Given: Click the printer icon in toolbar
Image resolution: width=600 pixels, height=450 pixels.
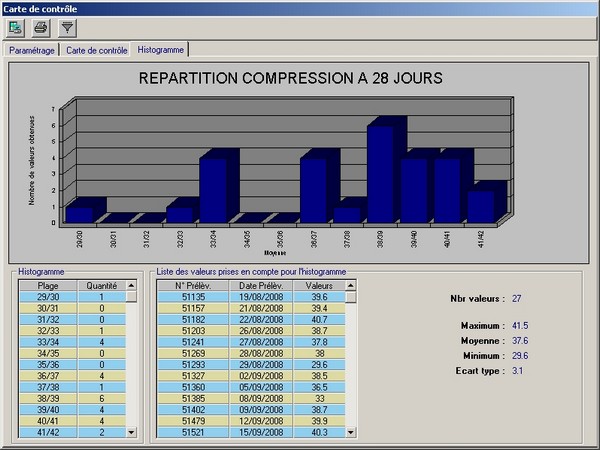Looking at the screenshot, I should click(x=41, y=28).
